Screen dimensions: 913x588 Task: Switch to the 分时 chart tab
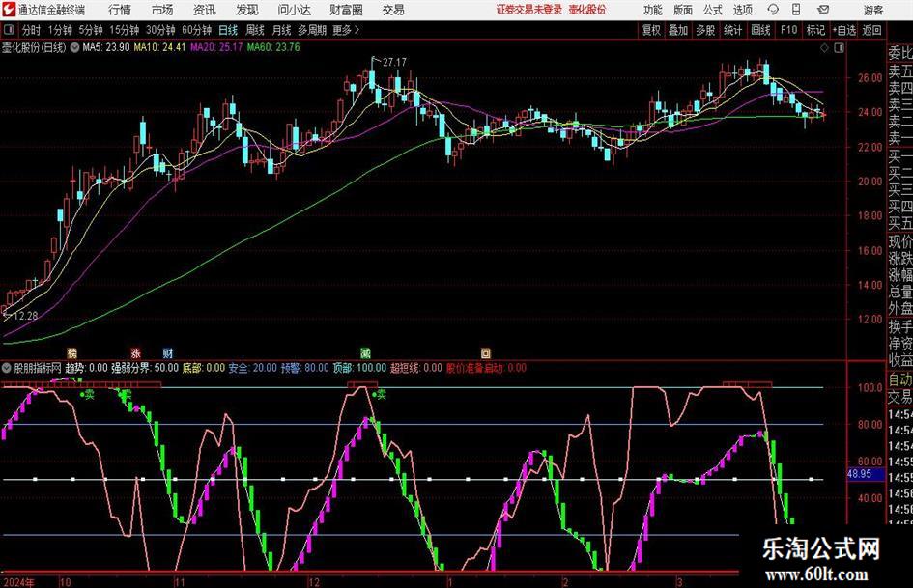pos(32,30)
